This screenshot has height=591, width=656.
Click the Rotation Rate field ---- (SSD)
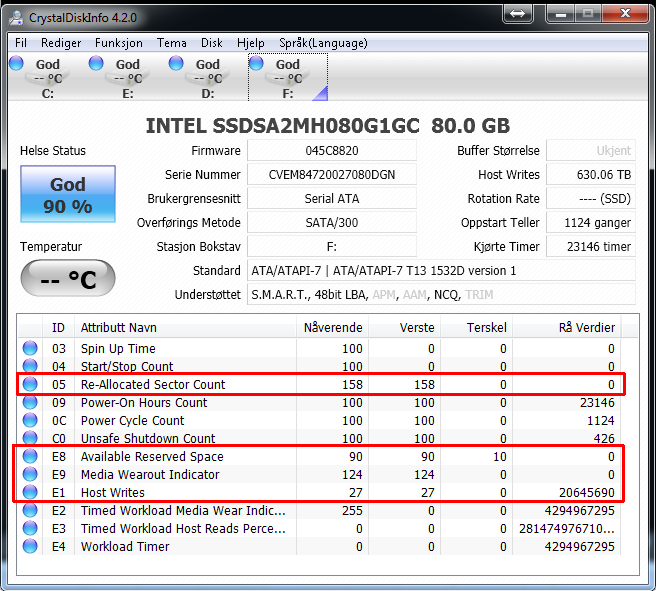(591, 198)
